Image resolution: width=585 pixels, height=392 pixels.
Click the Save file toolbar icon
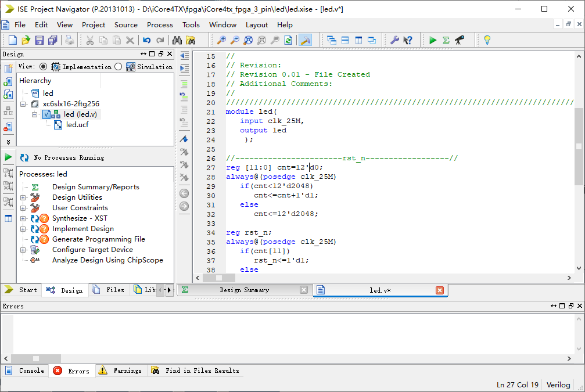pyautogui.click(x=40, y=40)
